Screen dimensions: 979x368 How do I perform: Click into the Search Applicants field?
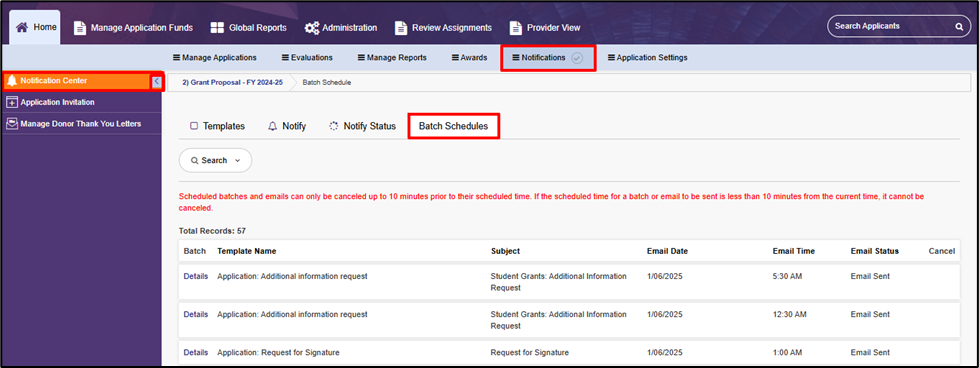[892, 26]
